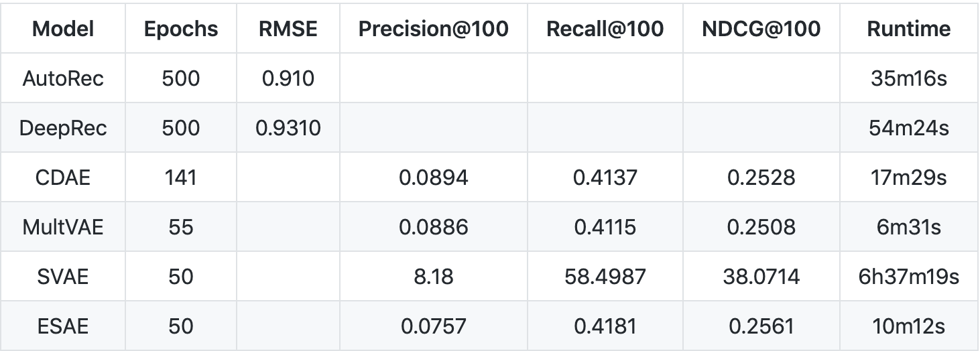The width and height of the screenshot is (980, 351).
Task: Click SVAE runtime 6h37m19s
Action: point(908,277)
